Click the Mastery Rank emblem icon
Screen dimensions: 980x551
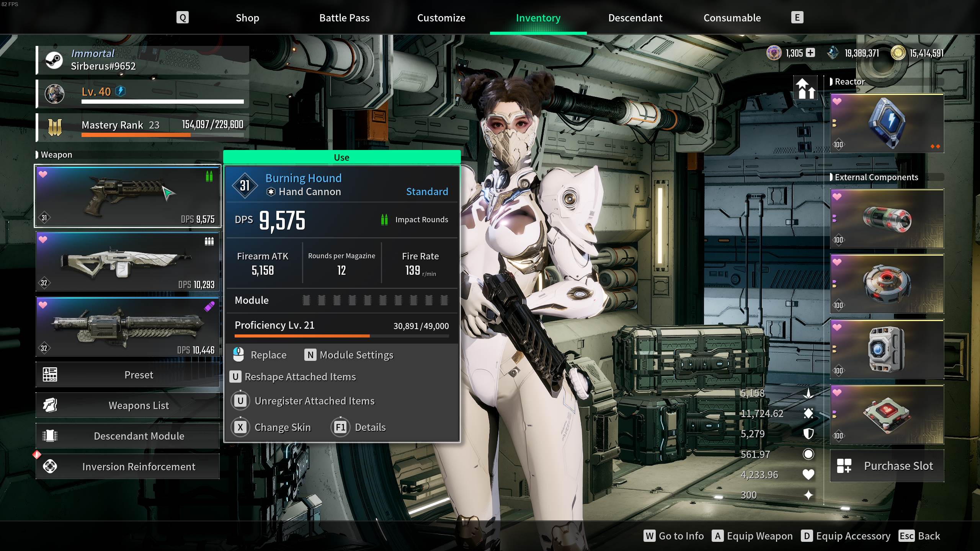pos(55,127)
